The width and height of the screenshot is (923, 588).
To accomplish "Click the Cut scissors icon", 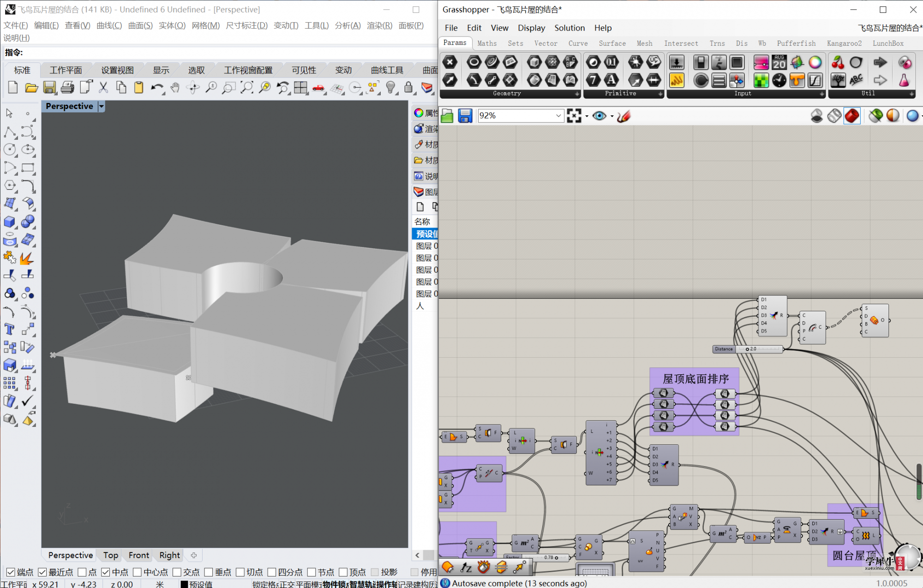I will 103,87.
